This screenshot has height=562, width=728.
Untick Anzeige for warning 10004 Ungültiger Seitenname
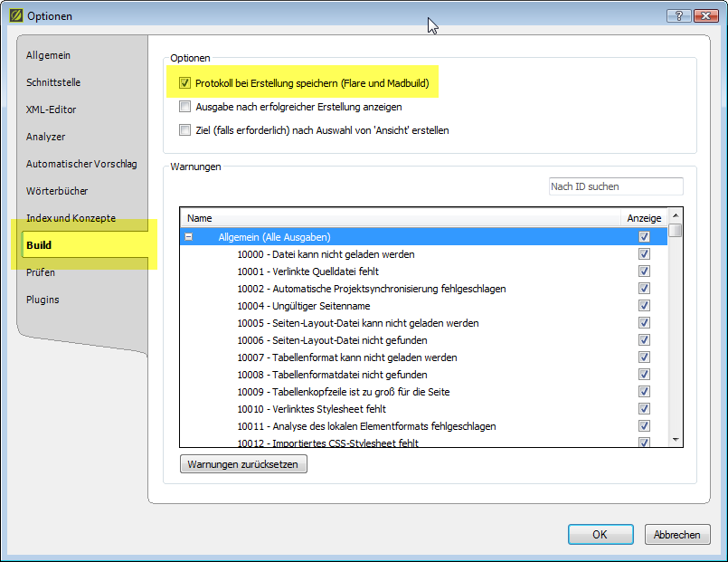[644, 306]
